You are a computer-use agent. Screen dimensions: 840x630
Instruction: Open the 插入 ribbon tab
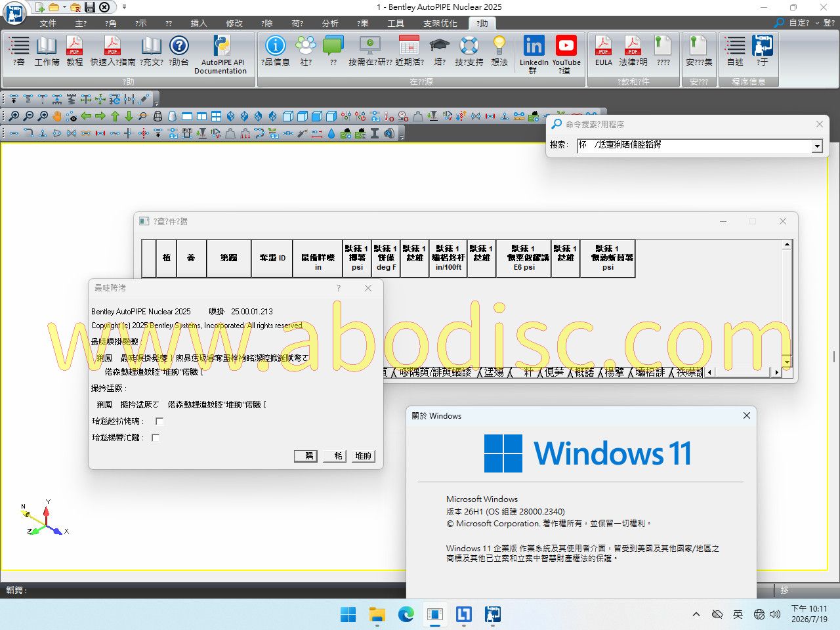[x=198, y=23]
